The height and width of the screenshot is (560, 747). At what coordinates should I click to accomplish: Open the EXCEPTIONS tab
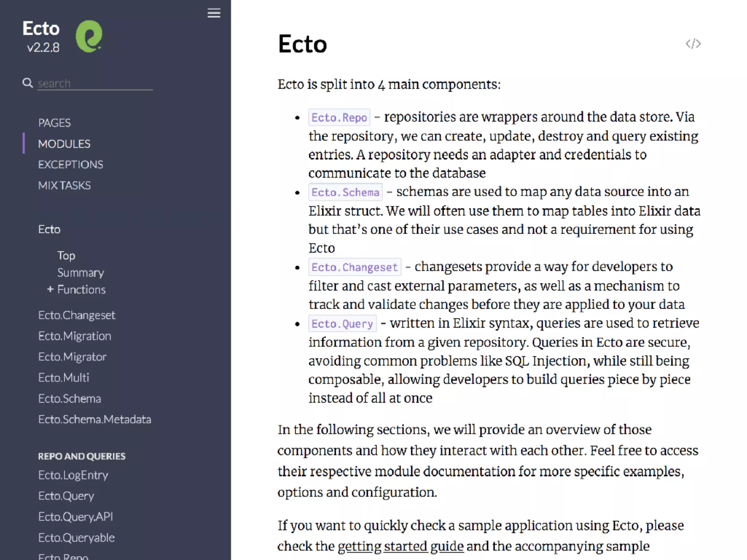70,164
